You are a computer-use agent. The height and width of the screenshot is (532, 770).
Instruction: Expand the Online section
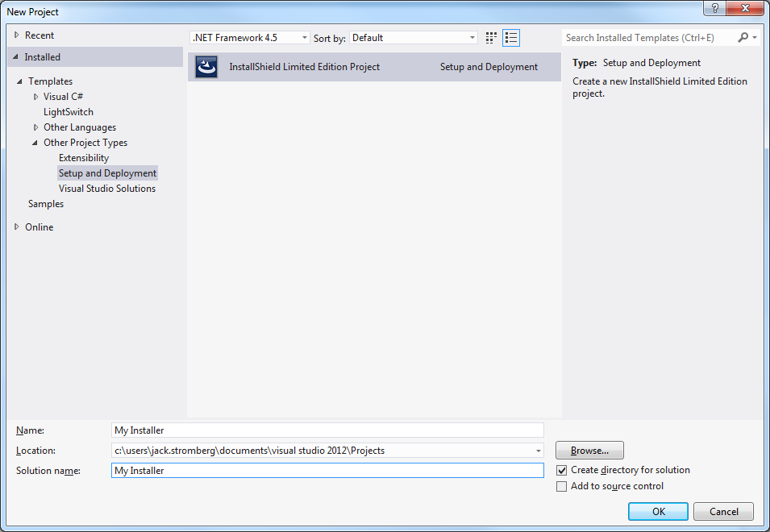pyautogui.click(x=17, y=227)
